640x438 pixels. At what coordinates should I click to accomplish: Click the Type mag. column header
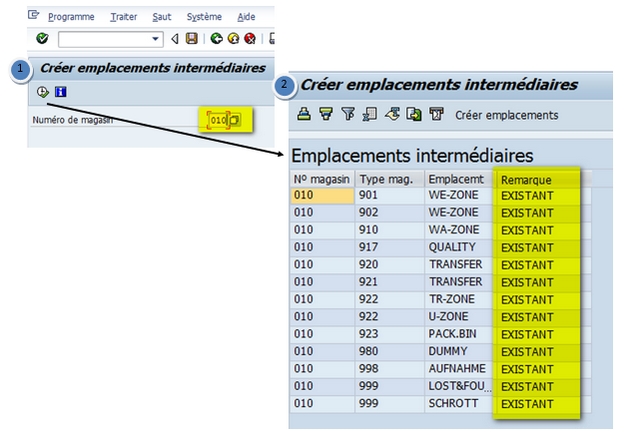click(x=385, y=179)
